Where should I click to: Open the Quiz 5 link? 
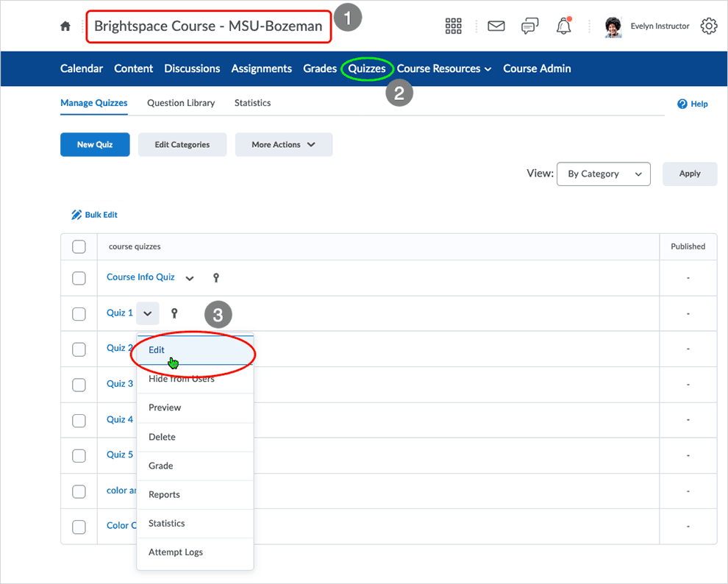pos(120,455)
